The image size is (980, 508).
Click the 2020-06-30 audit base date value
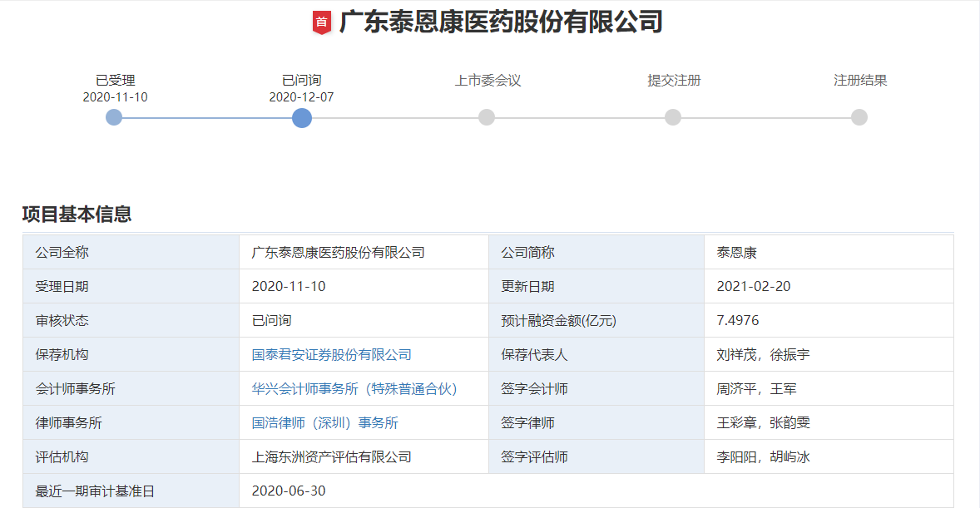[288, 491]
